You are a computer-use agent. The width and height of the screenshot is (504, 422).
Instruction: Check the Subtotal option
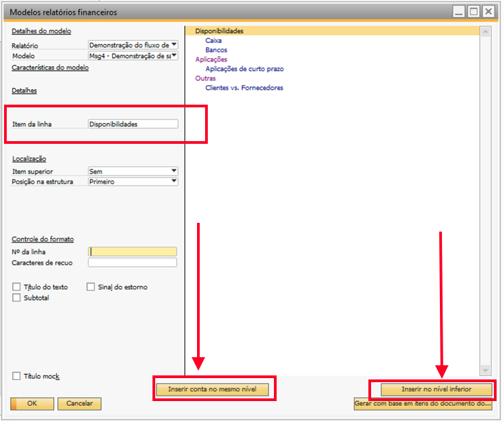(x=17, y=298)
